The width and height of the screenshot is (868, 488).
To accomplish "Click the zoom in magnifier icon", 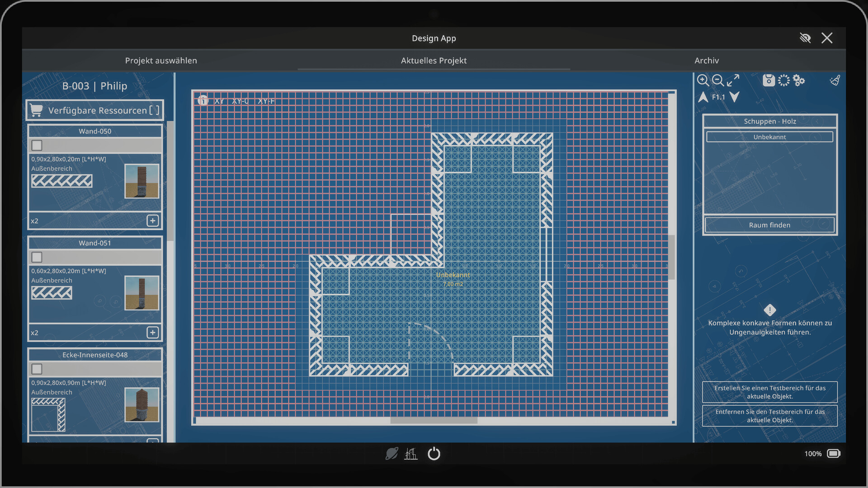I will click(703, 80).
